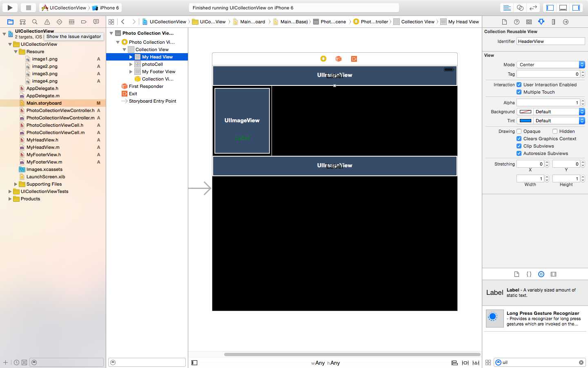Open the Find navigator magnifier icon
Screen dimensions: 588x368
(35, 22)
